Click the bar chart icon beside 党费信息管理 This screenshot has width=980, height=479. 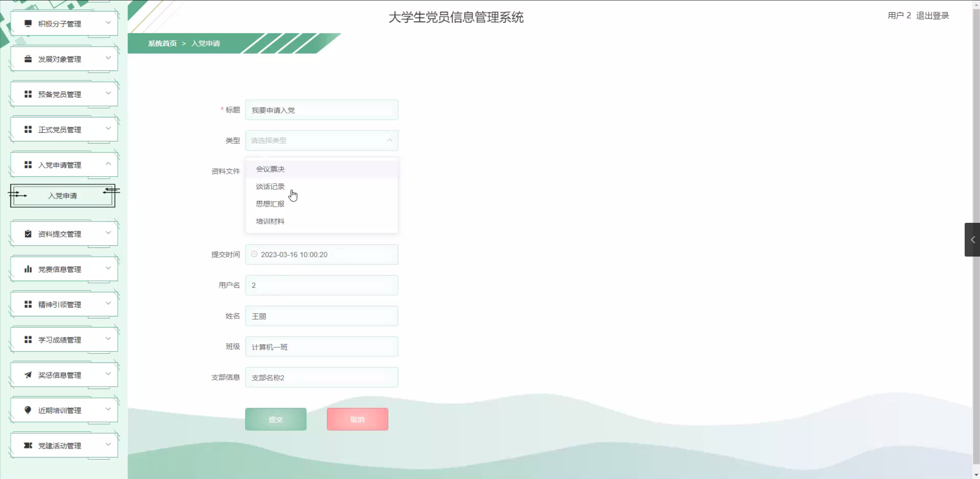(28, 269)
